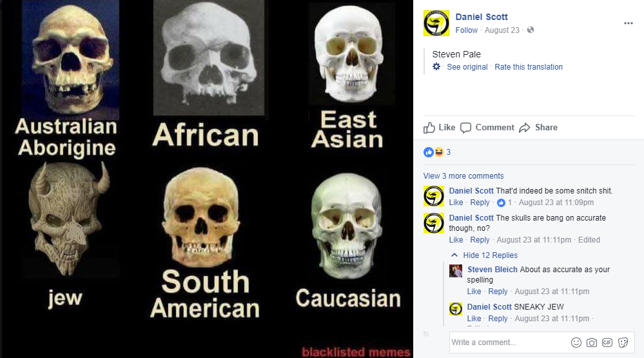Expand View 3 more comments
Screen dimensions: 644x358
coord(463,176)
